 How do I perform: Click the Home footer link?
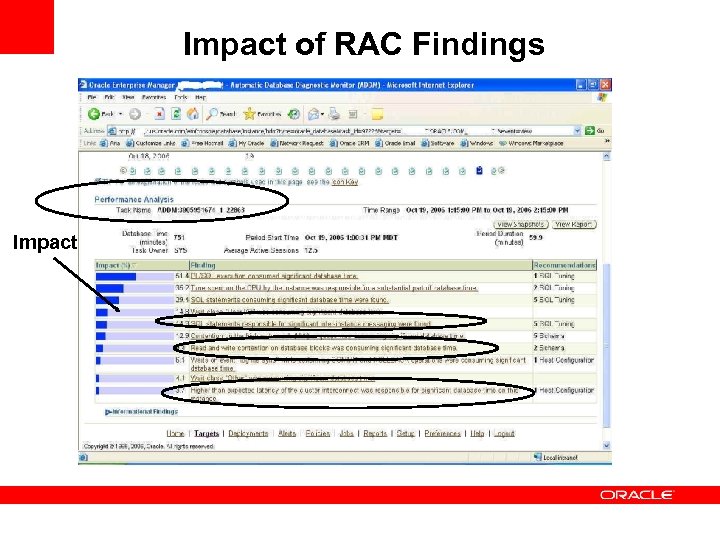coord(175,433)
